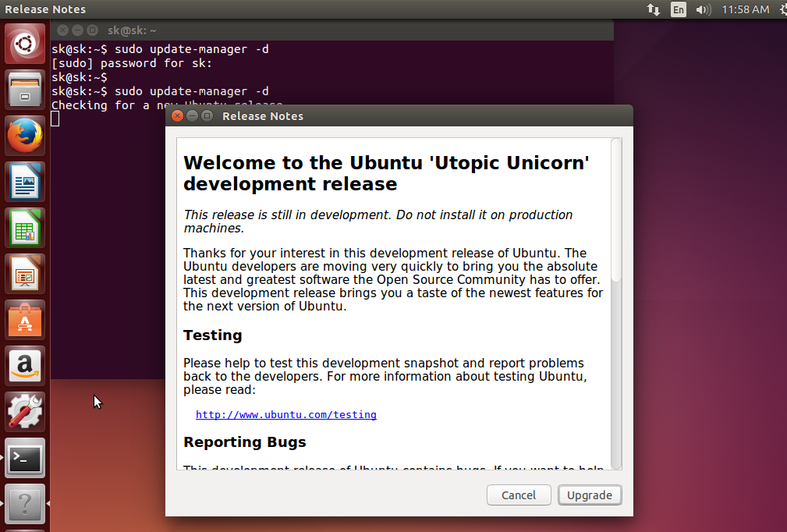Viewport: 787px width, 532px height.
Task: Open the Amazon launcher icon
Action: click(x=25, y=366)
